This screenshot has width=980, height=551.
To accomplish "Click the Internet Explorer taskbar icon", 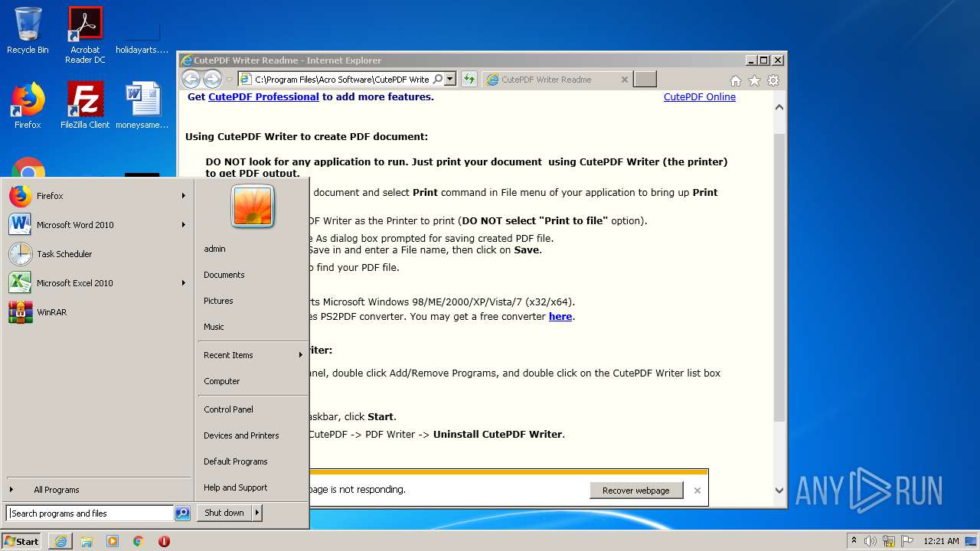I will [x=60, y=541].
